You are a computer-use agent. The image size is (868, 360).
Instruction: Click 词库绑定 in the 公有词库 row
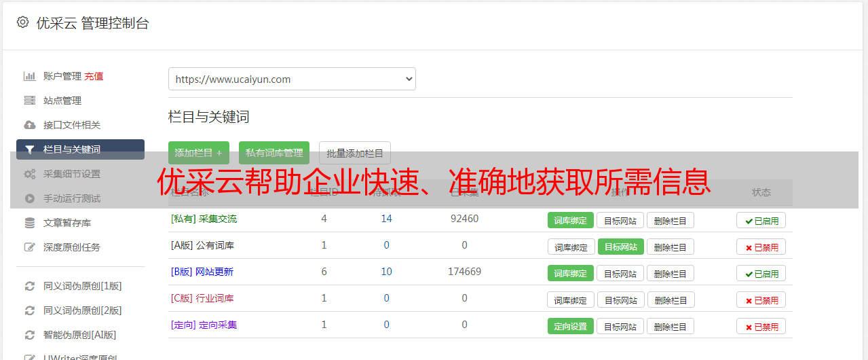[571, 247]
